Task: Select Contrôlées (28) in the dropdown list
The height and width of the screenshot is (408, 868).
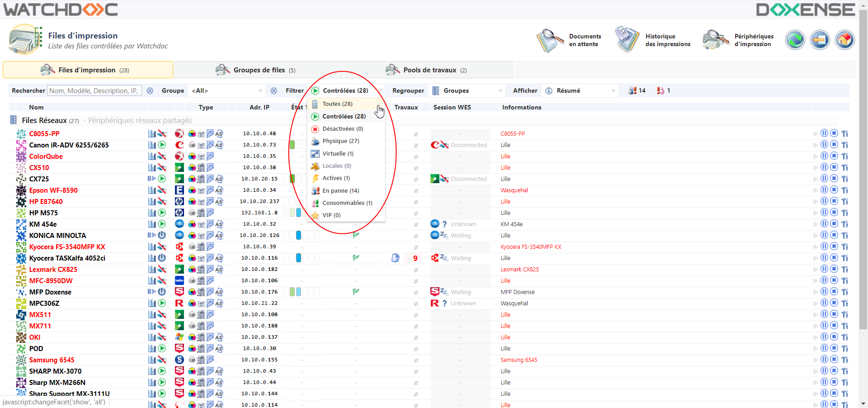Action: 346,116
